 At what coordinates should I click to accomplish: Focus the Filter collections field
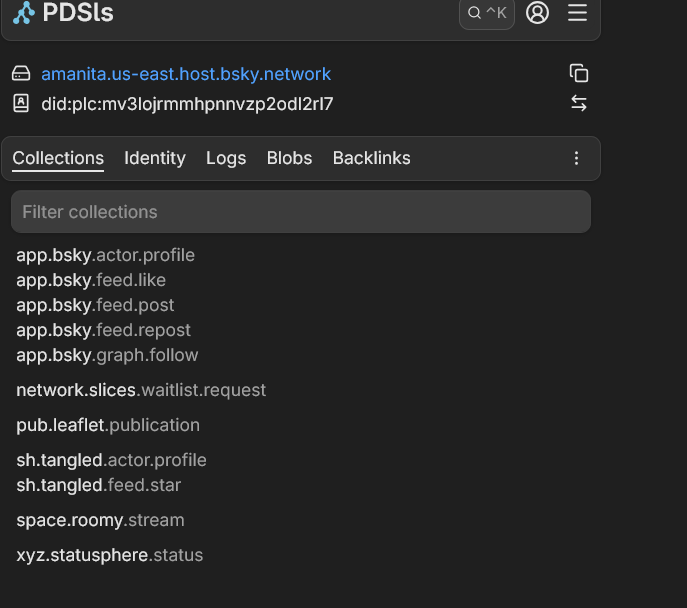coord(300,212)
